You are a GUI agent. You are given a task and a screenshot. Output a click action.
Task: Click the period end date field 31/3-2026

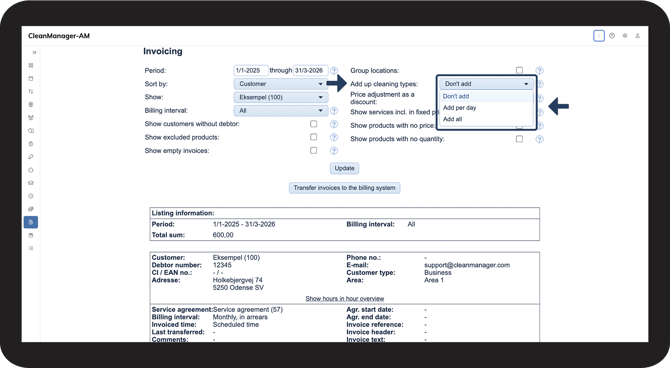[310, 71]
